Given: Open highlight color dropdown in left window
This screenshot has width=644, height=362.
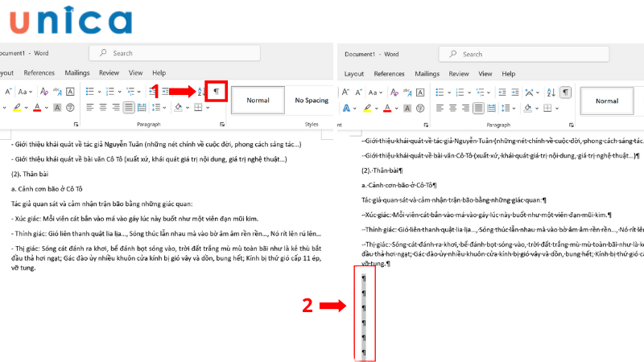Looking at the screenshot, I should tap(26, 108).
